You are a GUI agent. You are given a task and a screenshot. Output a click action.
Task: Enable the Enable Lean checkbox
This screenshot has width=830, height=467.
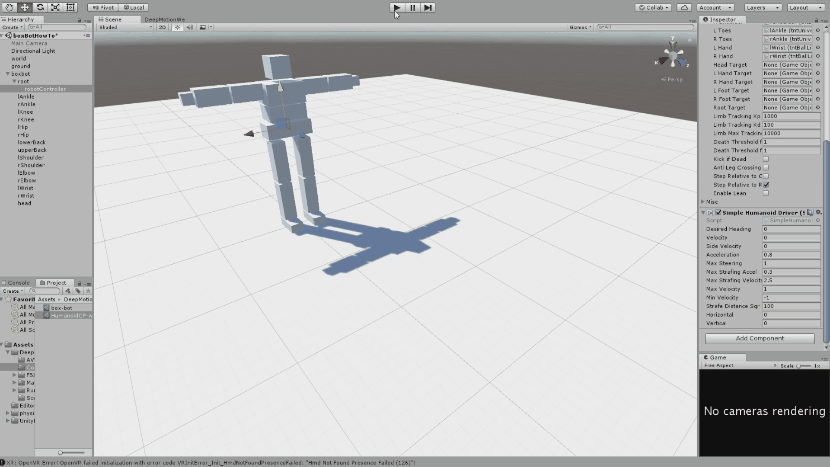coord(765,193)
